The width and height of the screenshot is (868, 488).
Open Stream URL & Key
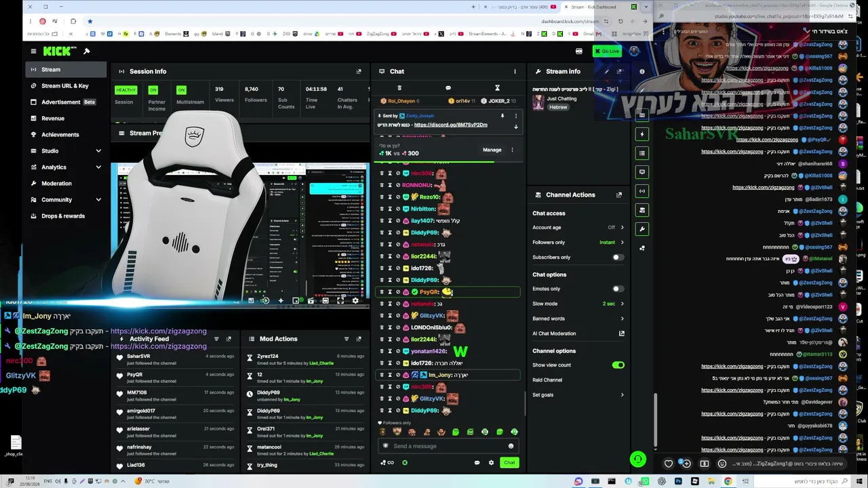pos(66,86)
